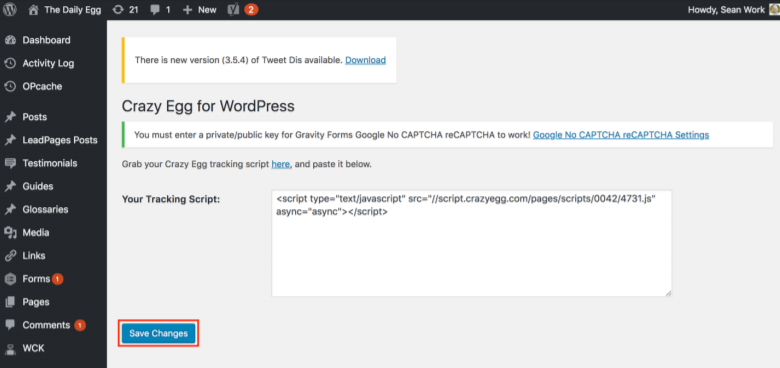Click the Guides pushpin icon

[10, 186]
